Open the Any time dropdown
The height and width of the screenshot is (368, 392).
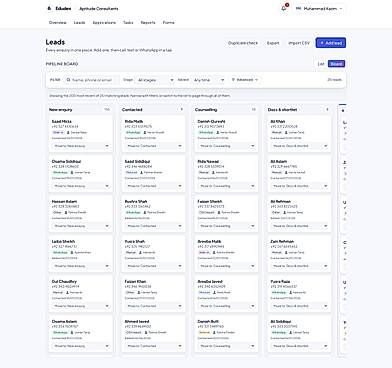pyautogui.click(x=208, y=80)
